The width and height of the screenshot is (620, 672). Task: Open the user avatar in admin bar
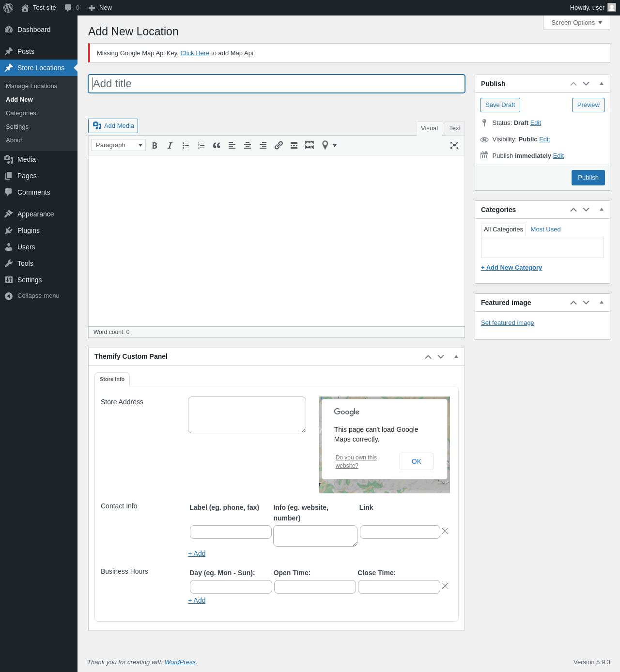(x=612, y=8)
